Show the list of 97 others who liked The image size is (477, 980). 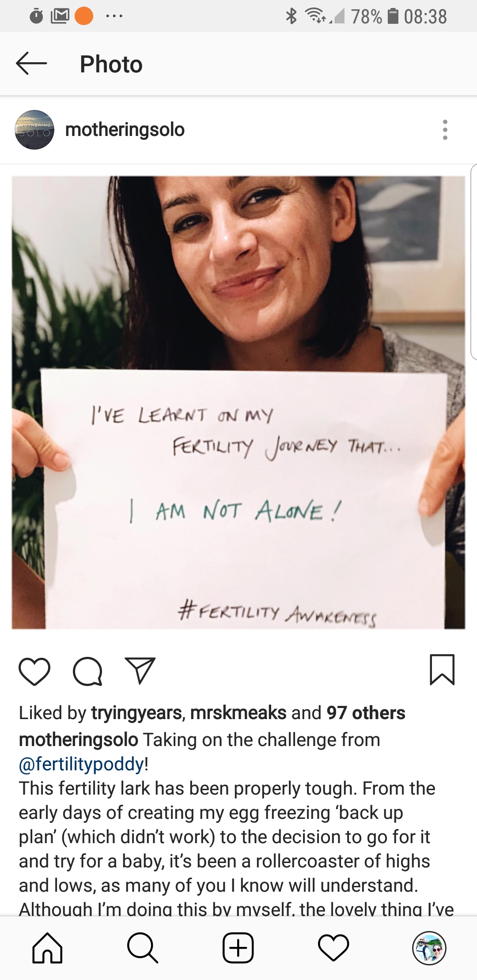click(366, 713)
